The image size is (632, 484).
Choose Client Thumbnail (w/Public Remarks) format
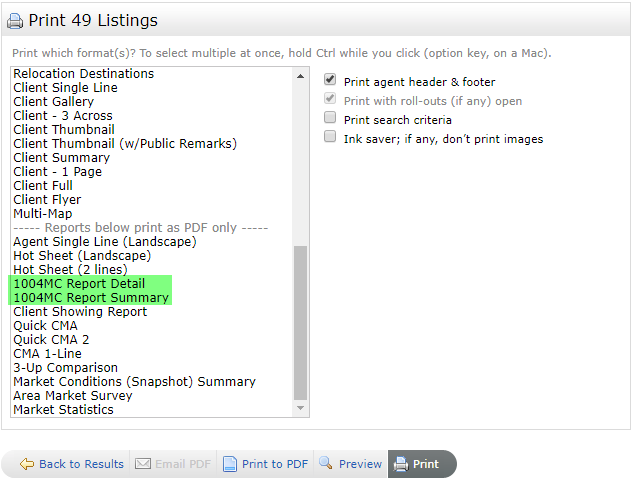click(x=125, y=144)
